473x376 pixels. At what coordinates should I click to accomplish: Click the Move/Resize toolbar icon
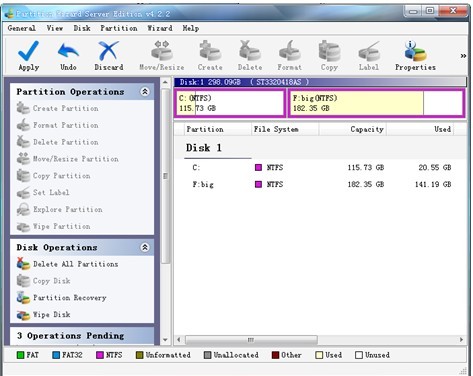point(162,51)
